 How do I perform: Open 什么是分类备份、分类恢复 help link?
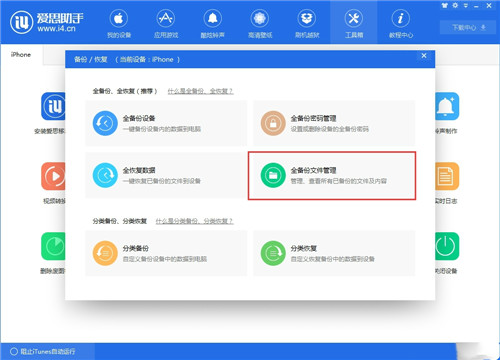(194, 221)
